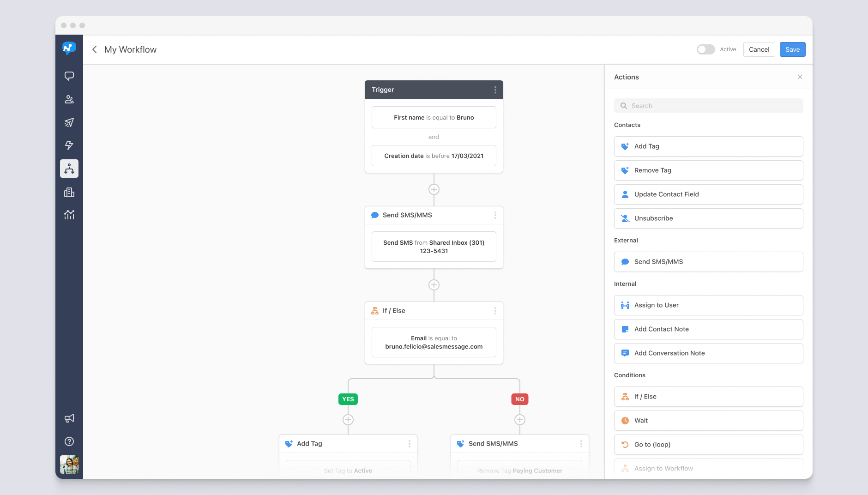Click the plus node under the YES branch
This screenshot has height=495, width=868.
(x=348, y=420)
